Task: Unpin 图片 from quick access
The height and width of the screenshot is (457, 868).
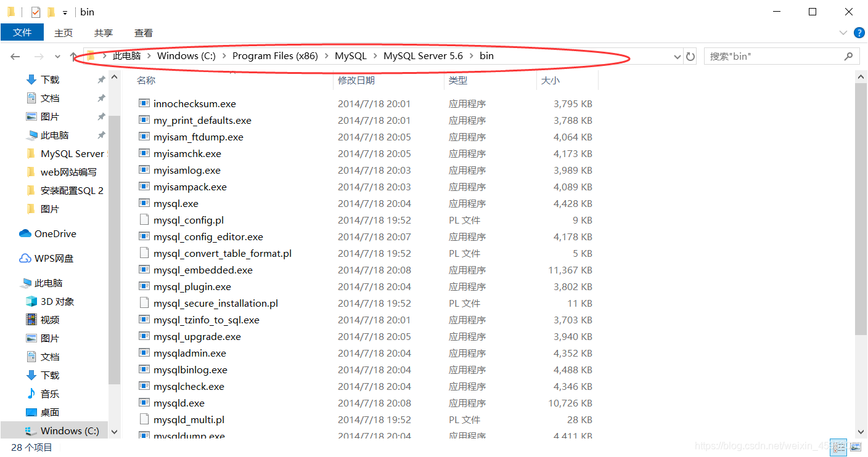Action: (x=101, y=117)
